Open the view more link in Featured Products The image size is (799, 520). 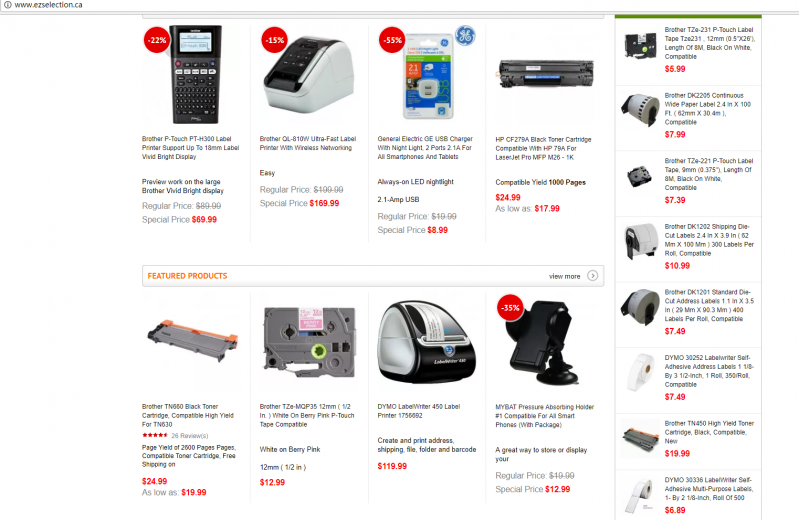(564, 276)
